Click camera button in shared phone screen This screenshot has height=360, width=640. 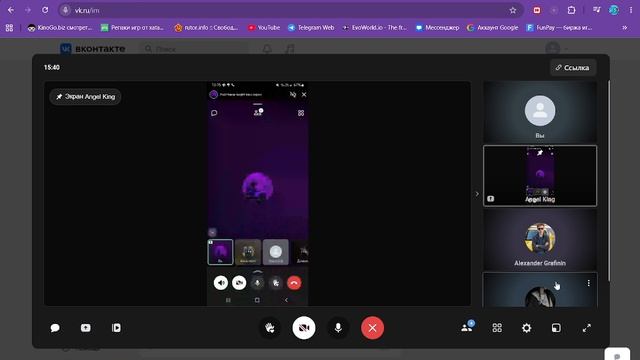(x=239, y=283)
